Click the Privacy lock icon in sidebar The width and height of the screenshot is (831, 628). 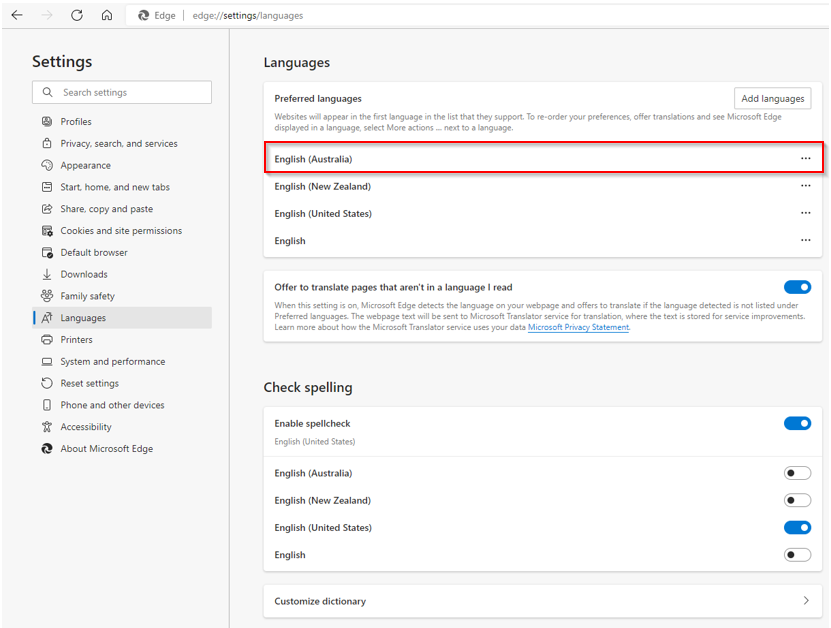pos(47,143)
